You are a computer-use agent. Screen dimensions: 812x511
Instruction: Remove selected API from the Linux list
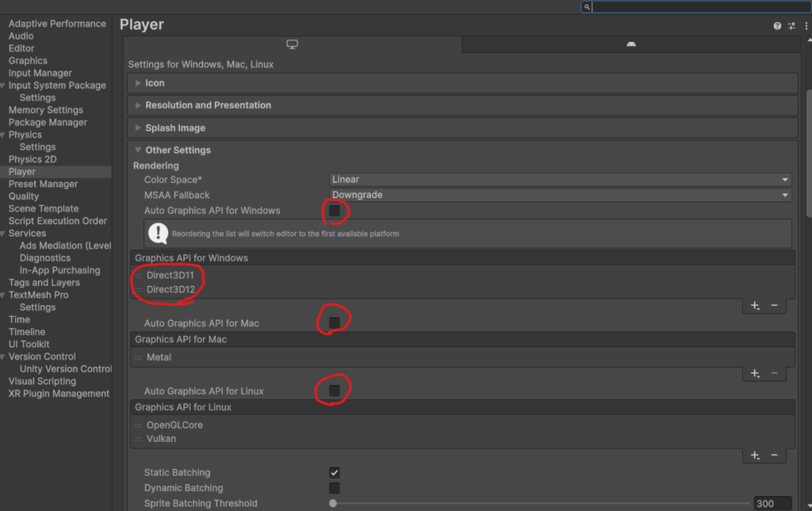[x=774, y=456]
